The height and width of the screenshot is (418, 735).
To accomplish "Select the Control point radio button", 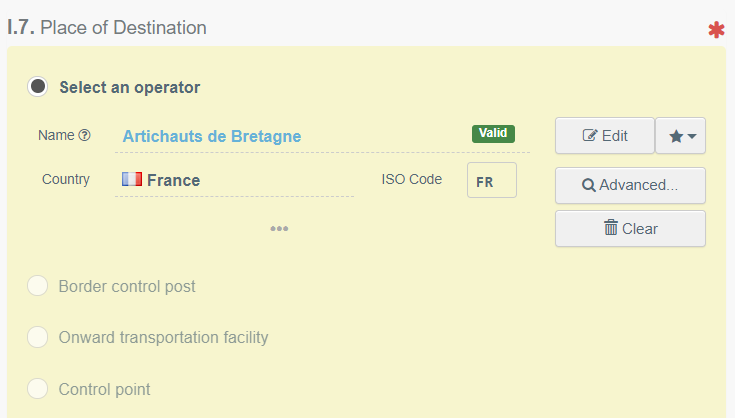I will point(38,388).
